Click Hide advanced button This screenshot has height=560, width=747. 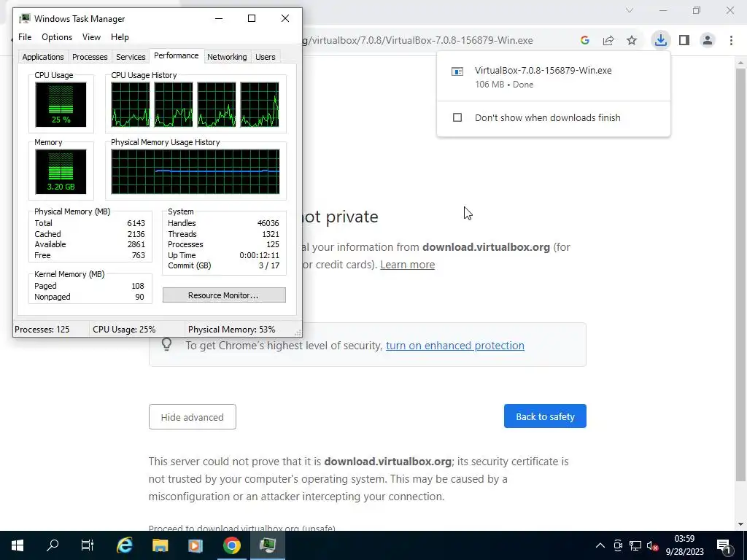[x=193, y=417]
